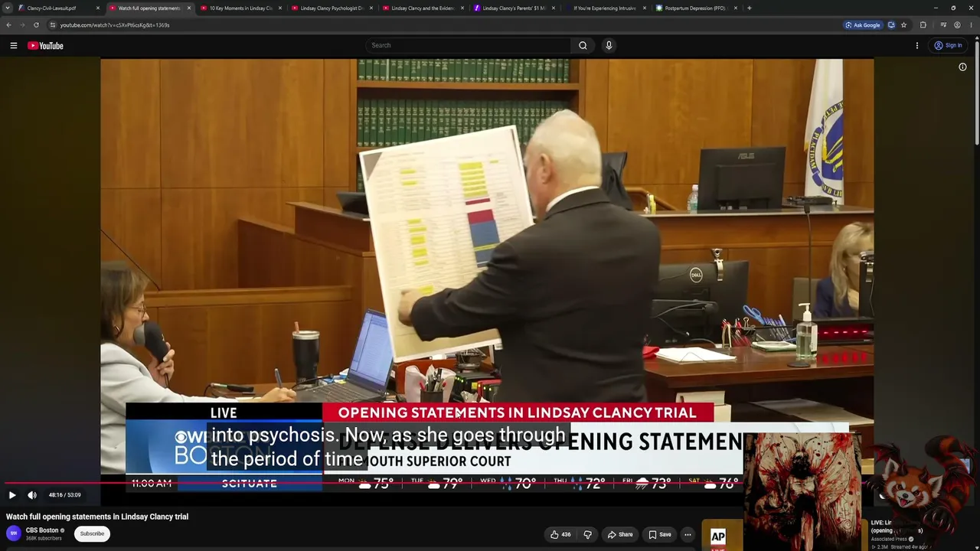Switch to Lindsay Clancy Psychologist tab
The image size is (980, 551).
[332, 8]
